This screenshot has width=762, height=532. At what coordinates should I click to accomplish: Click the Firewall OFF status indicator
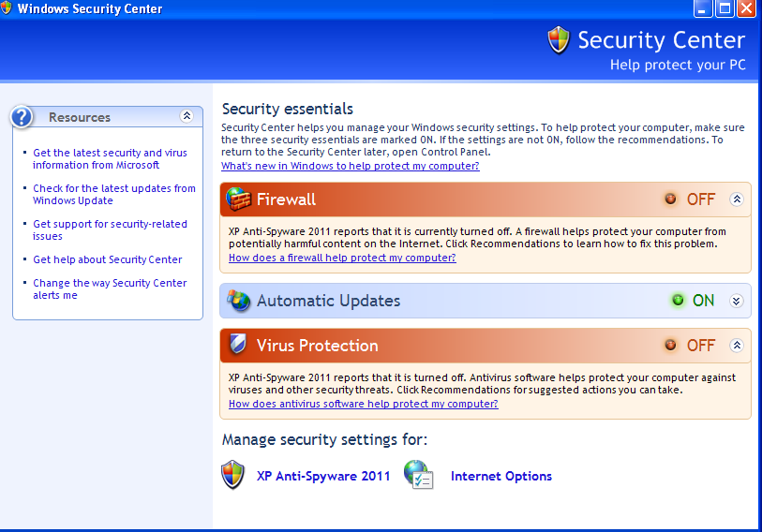pos(690,199)
